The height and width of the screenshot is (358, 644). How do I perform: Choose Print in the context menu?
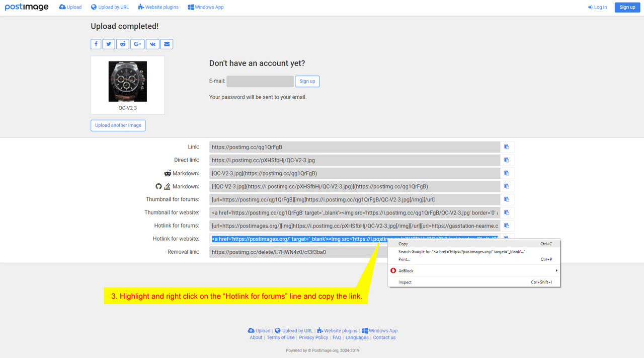(474, 259)
